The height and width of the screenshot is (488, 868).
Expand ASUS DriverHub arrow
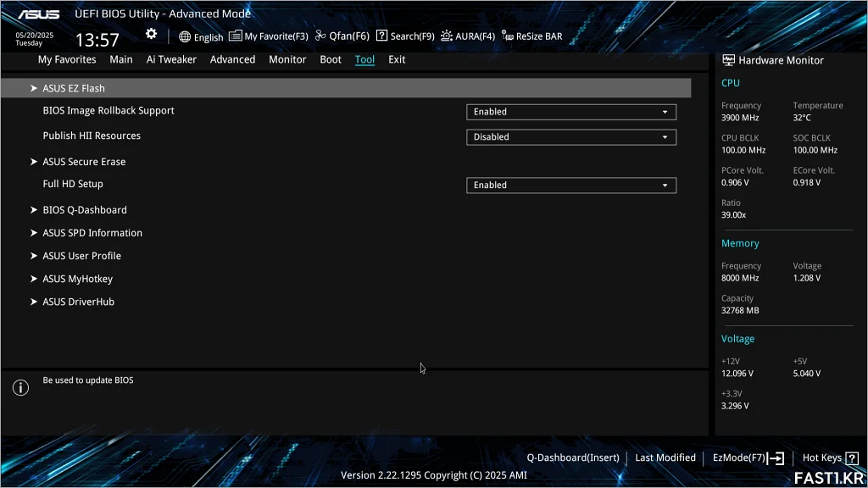[34, 302]
